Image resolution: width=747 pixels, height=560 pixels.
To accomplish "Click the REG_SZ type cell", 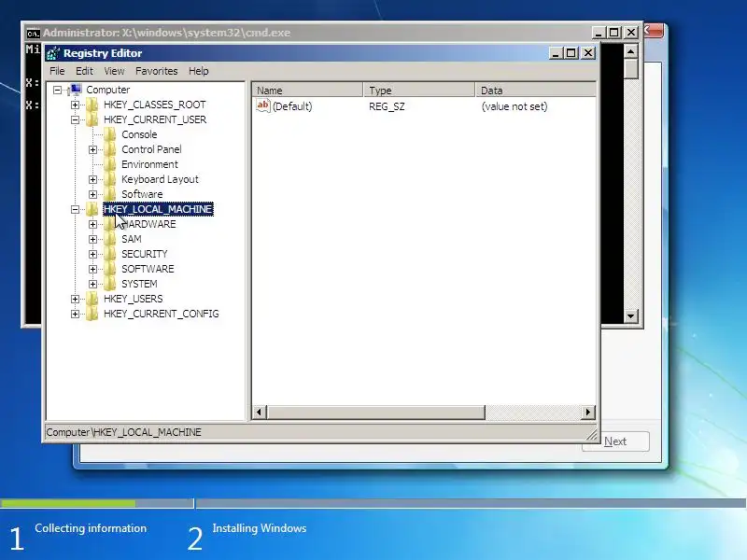I will click(387, 106).
